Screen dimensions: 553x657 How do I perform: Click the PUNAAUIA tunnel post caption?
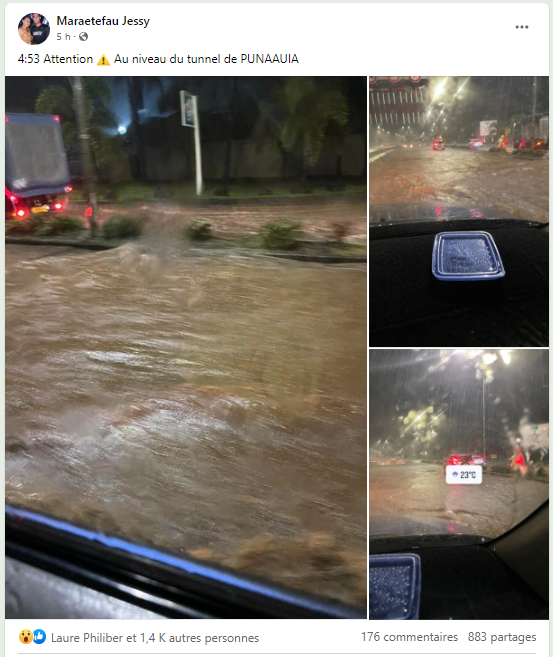(x=158, y=59)
